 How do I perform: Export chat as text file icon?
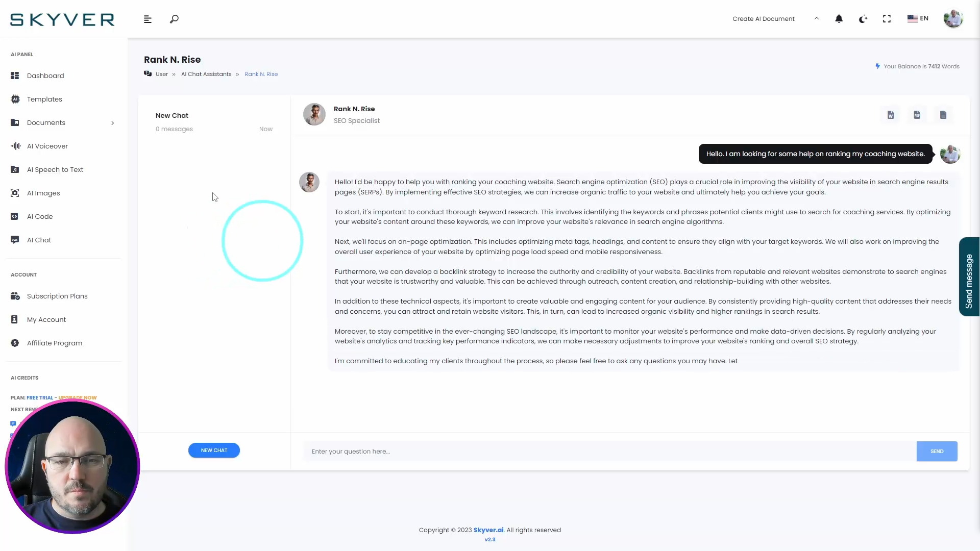coord(943,115)
